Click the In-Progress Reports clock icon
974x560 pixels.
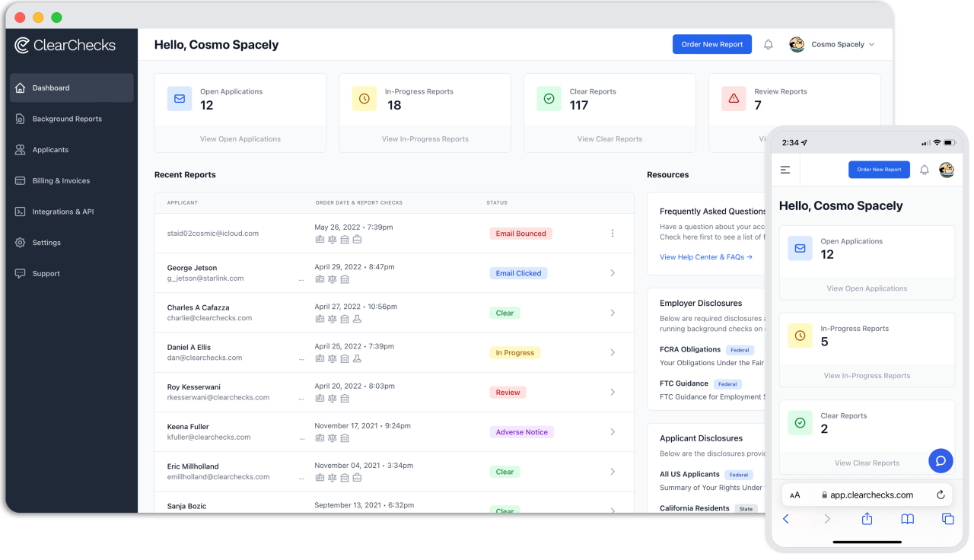coord(364,99)
